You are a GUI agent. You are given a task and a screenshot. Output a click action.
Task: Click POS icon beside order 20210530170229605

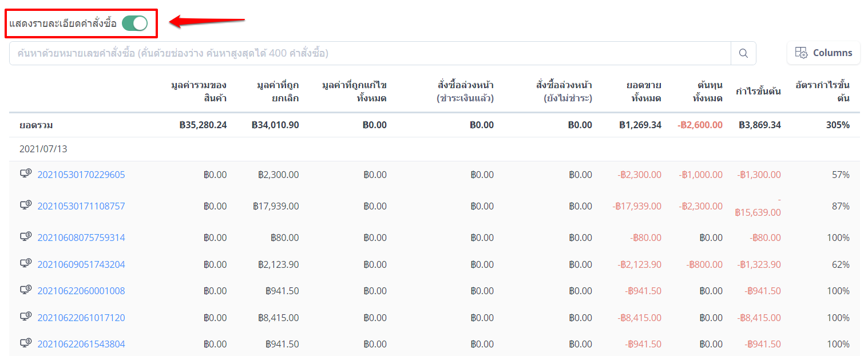tap(26, 174)
